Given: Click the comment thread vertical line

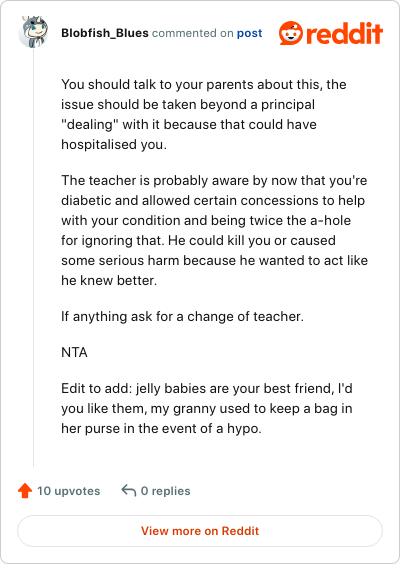Looking at the screenshot, I should coord(33,257).
